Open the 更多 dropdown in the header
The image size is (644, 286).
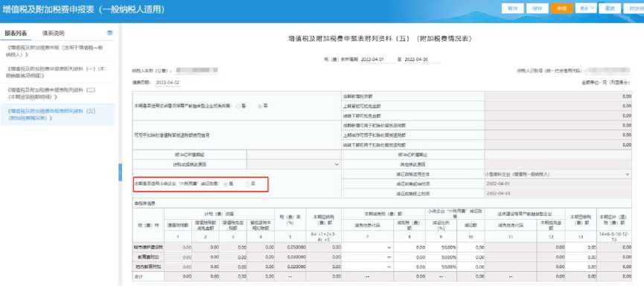tap(586, 9)
